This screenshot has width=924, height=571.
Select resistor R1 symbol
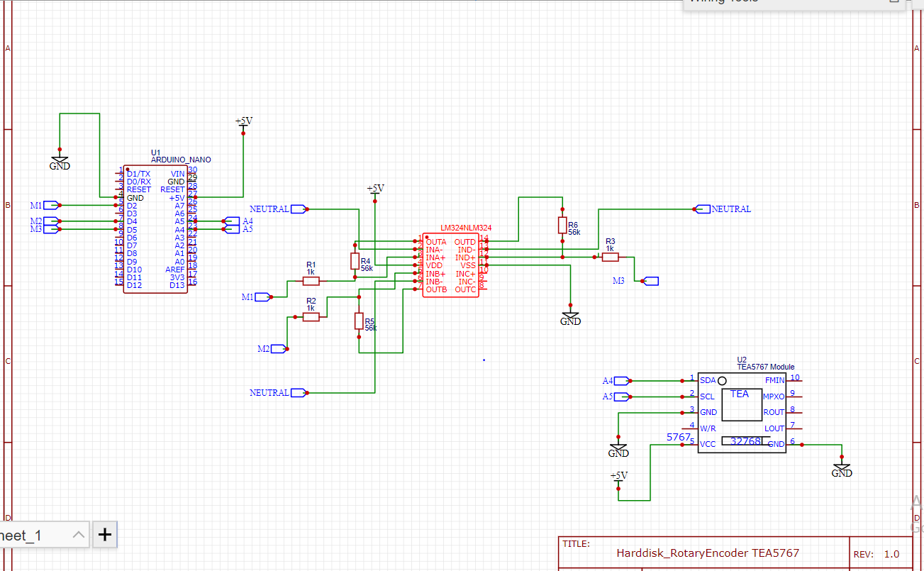pyautogui.click(x=311, y=281)
